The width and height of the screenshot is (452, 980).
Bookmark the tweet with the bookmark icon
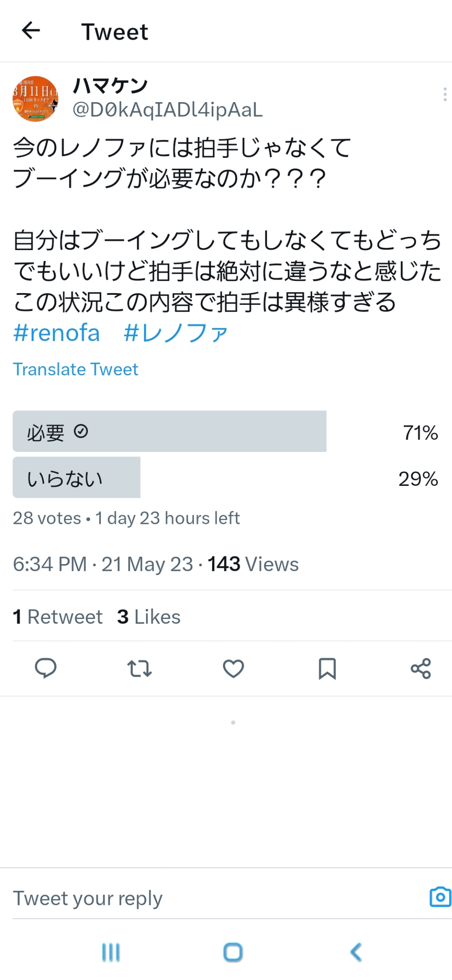tap(327, 668)
